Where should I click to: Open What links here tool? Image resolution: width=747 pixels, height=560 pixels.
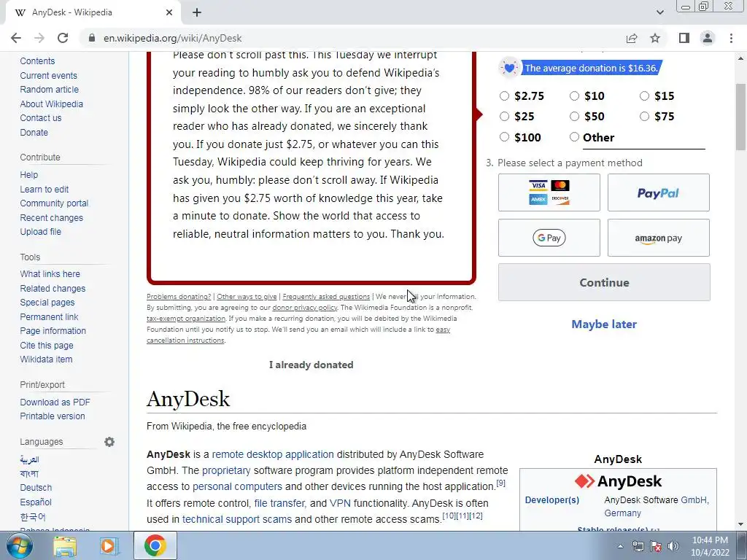[x=50, y=274]
